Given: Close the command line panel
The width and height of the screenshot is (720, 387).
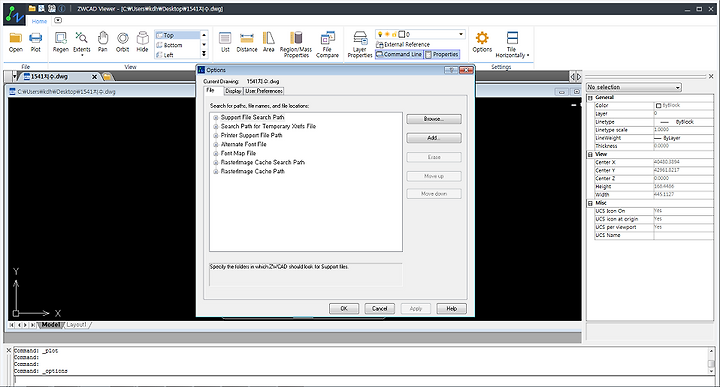Looking at the screenshot, I should (x=8, y=350).
